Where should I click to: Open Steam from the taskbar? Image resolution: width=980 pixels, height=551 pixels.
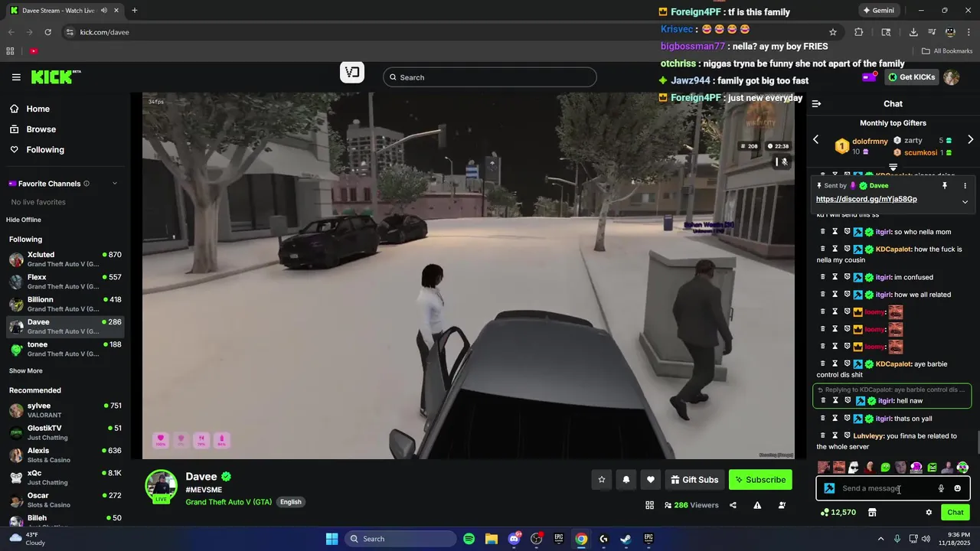(626, 539)
